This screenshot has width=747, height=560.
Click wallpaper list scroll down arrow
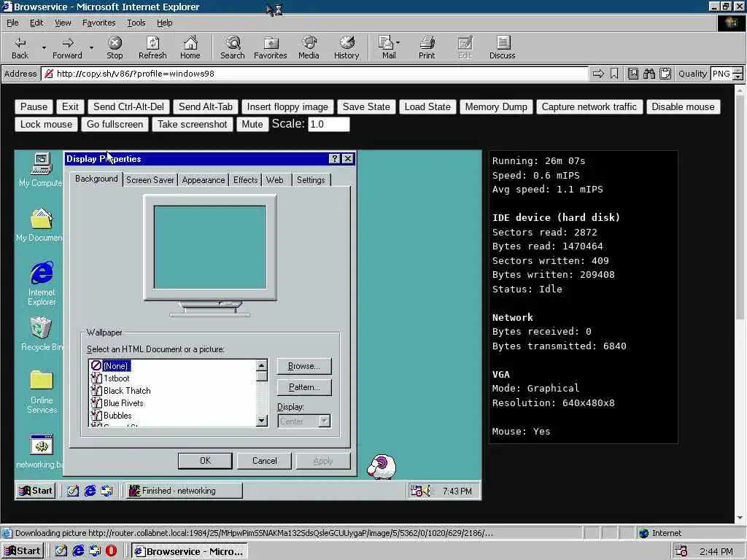[262, 421]
